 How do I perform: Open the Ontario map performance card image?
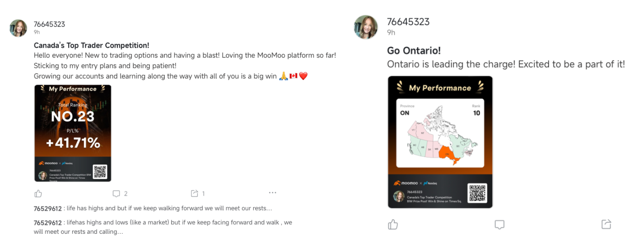[x=440, y=142]
